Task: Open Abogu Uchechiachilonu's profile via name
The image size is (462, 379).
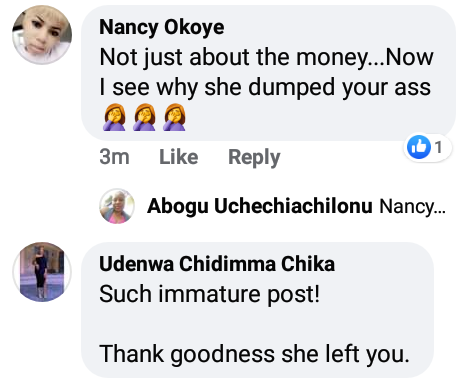Action: tap(260, 206)
